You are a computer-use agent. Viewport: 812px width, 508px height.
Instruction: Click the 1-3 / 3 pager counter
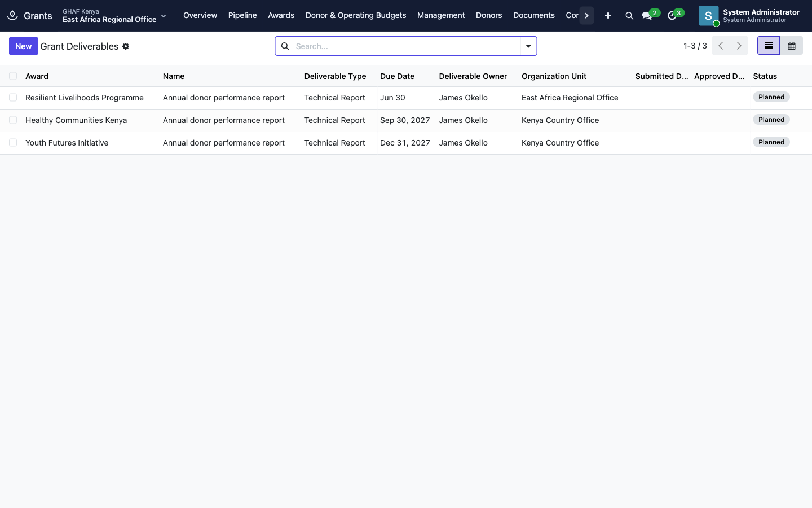(695, 46)
